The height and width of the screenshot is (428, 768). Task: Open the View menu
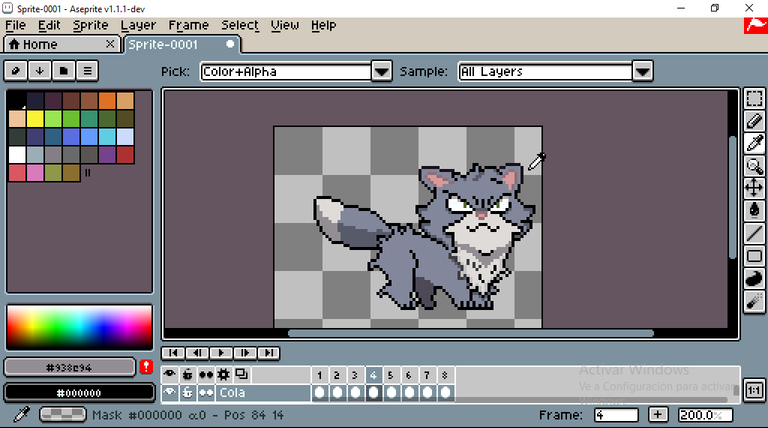285,25
